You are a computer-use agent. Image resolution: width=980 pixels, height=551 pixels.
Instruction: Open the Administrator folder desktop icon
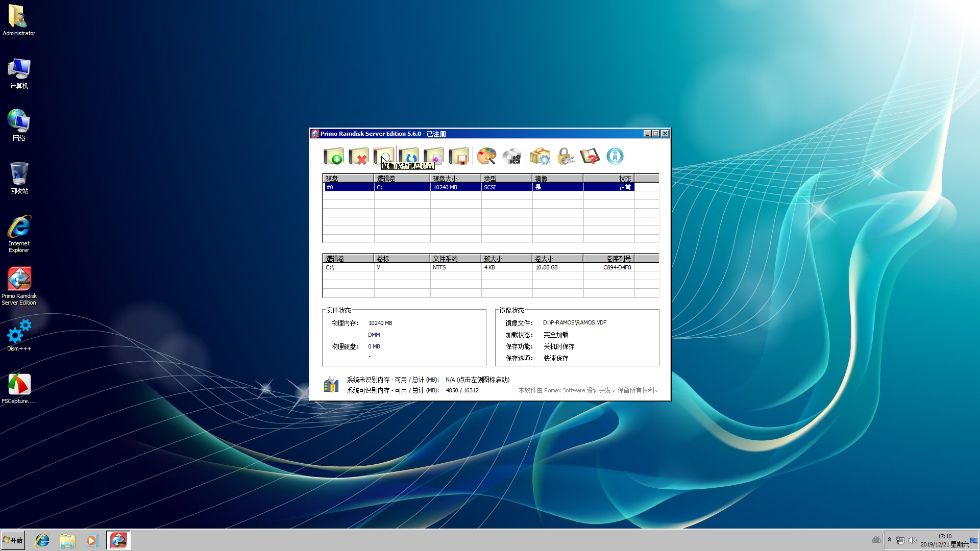(19, 20)
